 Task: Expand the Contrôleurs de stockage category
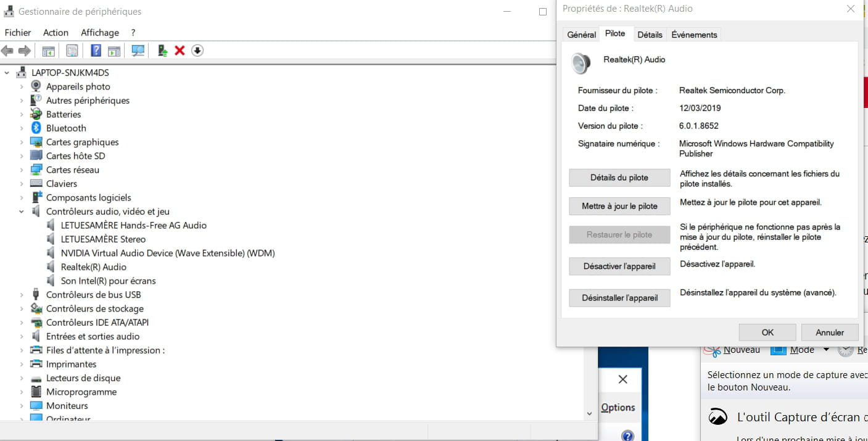click(x=22, y=308)
